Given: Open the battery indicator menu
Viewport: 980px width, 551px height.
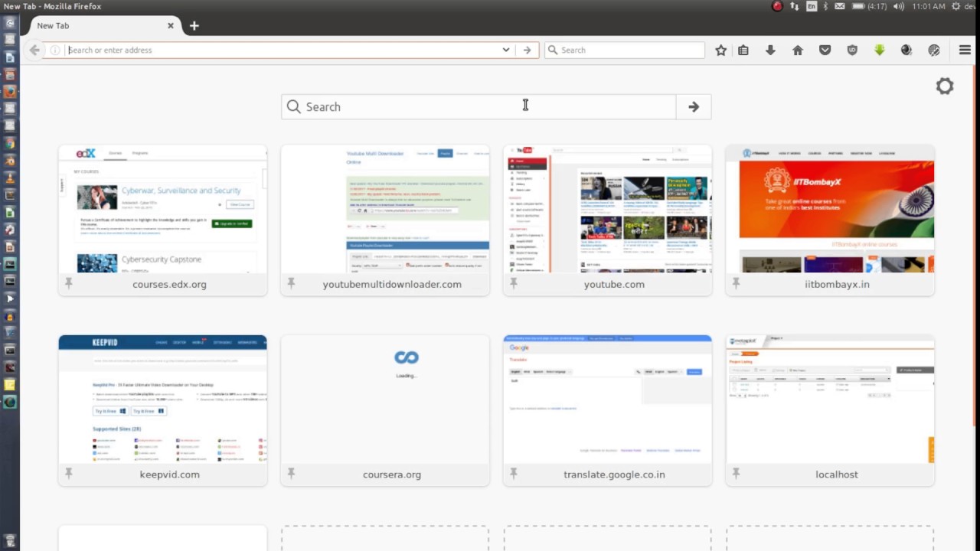Looking at the screenshot, I should (x=868, y=6).
